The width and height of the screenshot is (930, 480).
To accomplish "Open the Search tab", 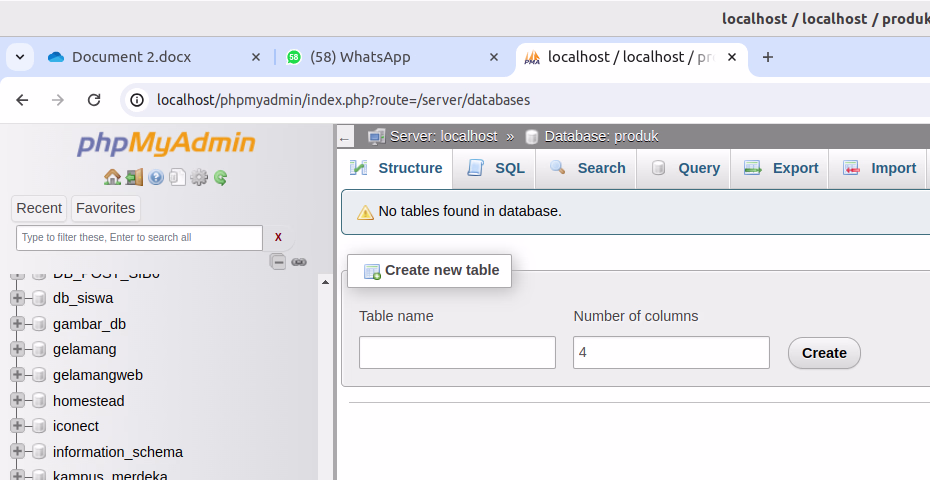I will [x=587, y=169].
